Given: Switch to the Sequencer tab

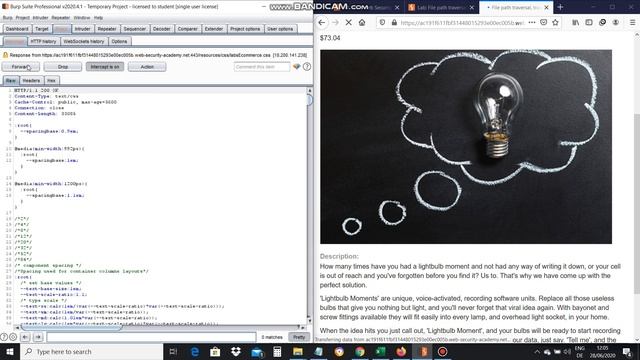Looking at the screenshot, I should [134, 29].
